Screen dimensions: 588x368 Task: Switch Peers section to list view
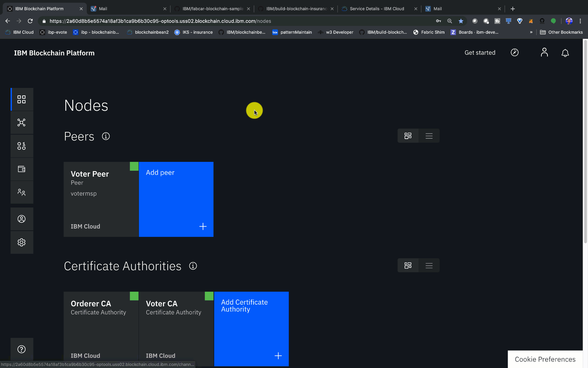tap(429, 136)
